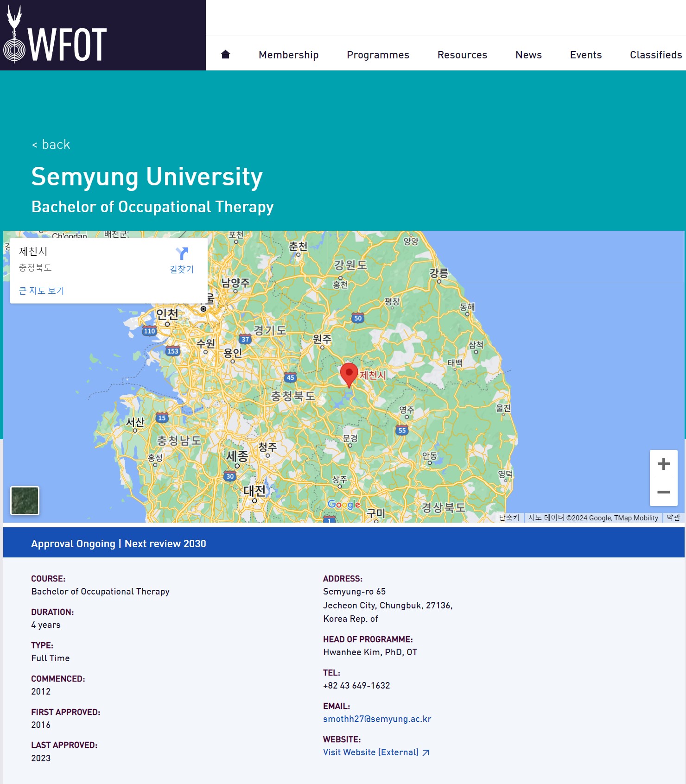Click the external link arrow icon
Screen dimensions: 686x784
coord(426,752)
